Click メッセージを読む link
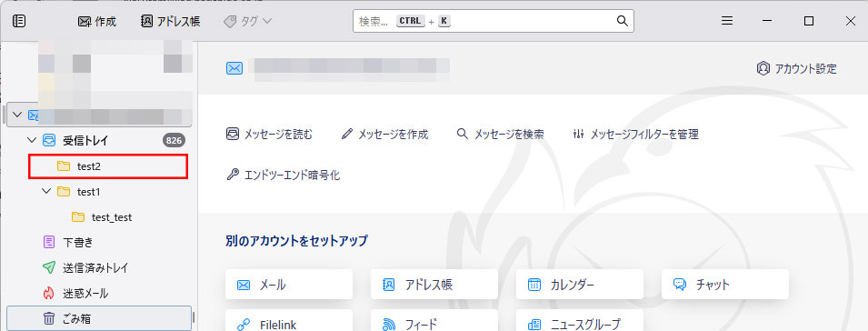868x331 pixels. click(270, 134)
